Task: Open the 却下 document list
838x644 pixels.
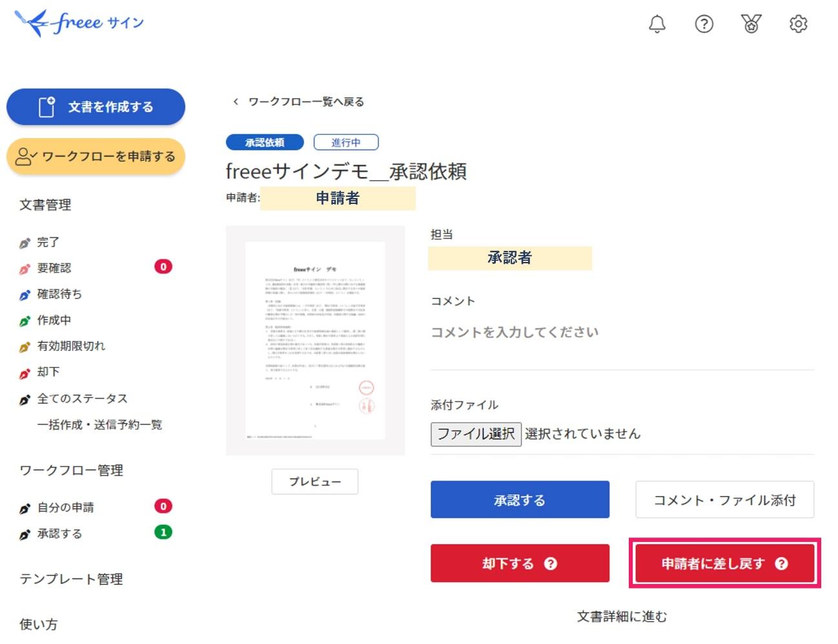Action: click(x=48, y=372)
